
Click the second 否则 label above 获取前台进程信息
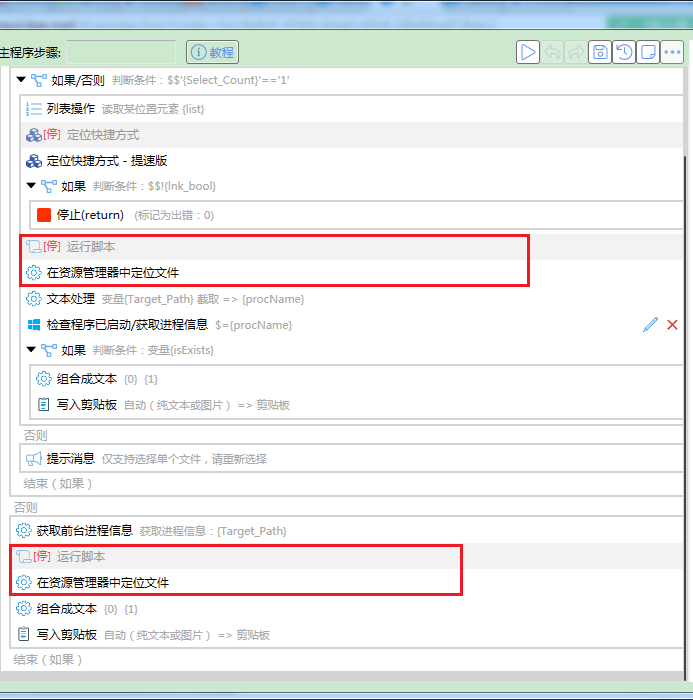point(25,507)
